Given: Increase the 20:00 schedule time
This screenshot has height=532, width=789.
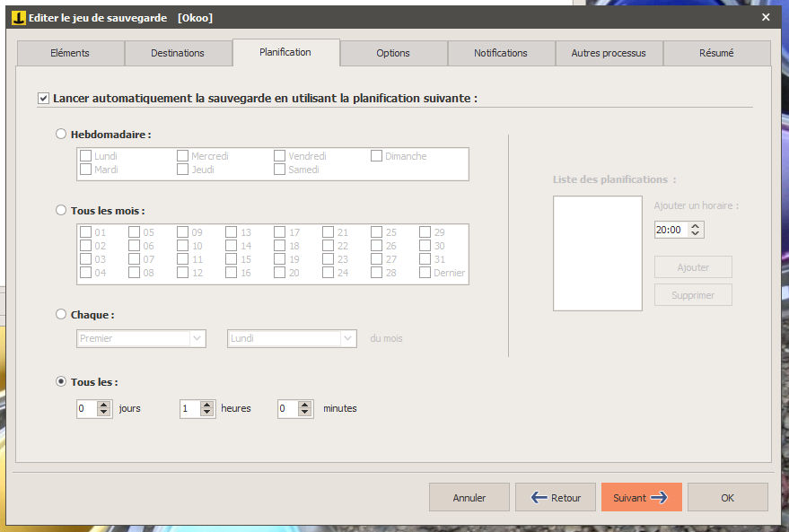Looking at the screenshot, I should pos(697,226).
